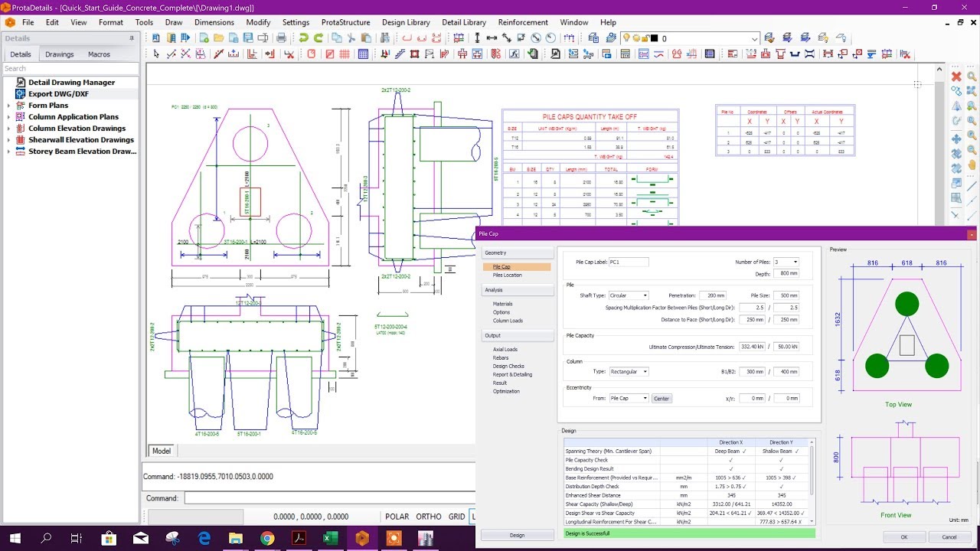Click the yellow Open folder icon in the toolbar
Image resolution: width=980 pixels, height=551 pixels.
point(218,37)
